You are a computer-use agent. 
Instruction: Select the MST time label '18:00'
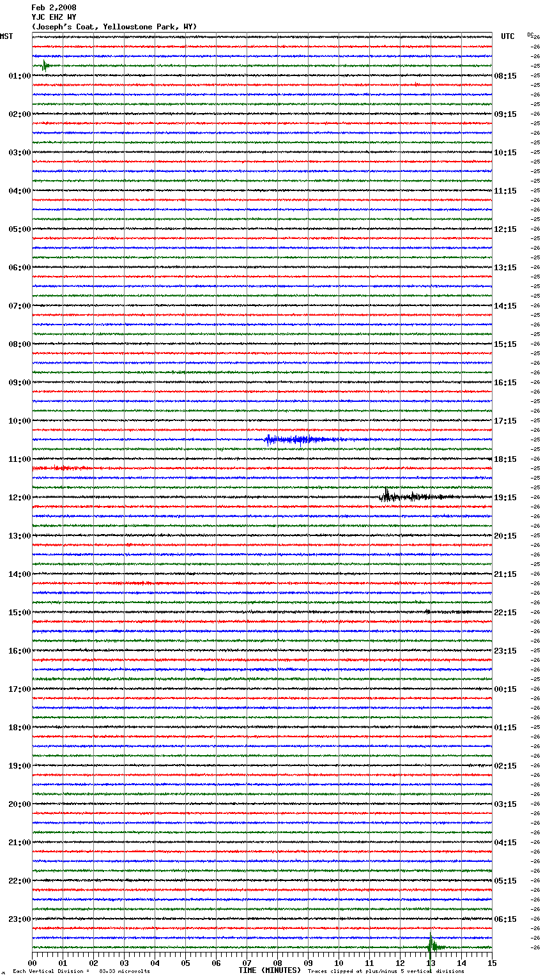click(x=19, y=728)
